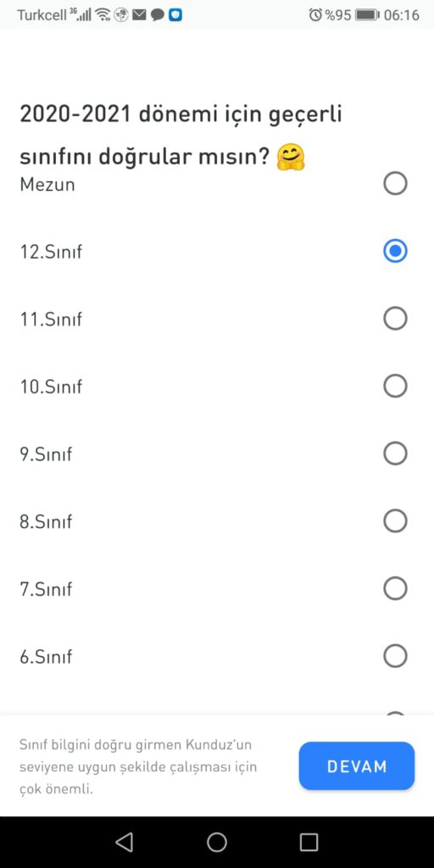This screenshot has height=868, width=434.
Task: Tap the blue shield notification icon
Action: [x=175, y=15]
